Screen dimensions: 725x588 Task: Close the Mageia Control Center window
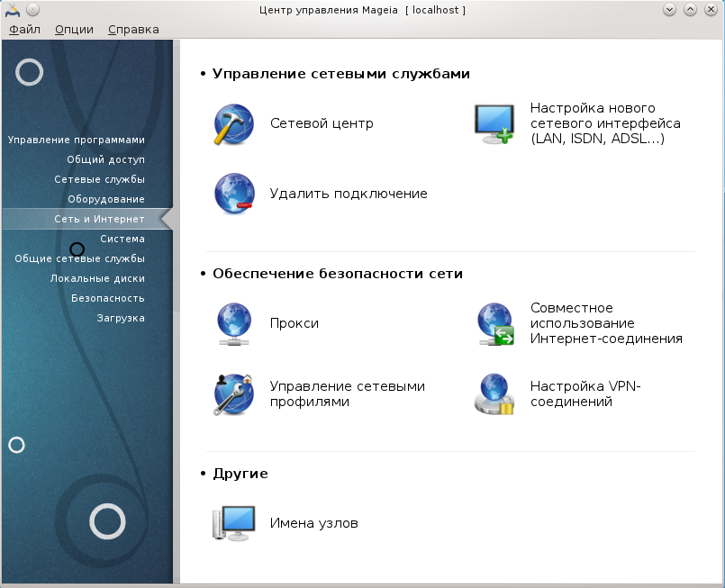point(711,10)
